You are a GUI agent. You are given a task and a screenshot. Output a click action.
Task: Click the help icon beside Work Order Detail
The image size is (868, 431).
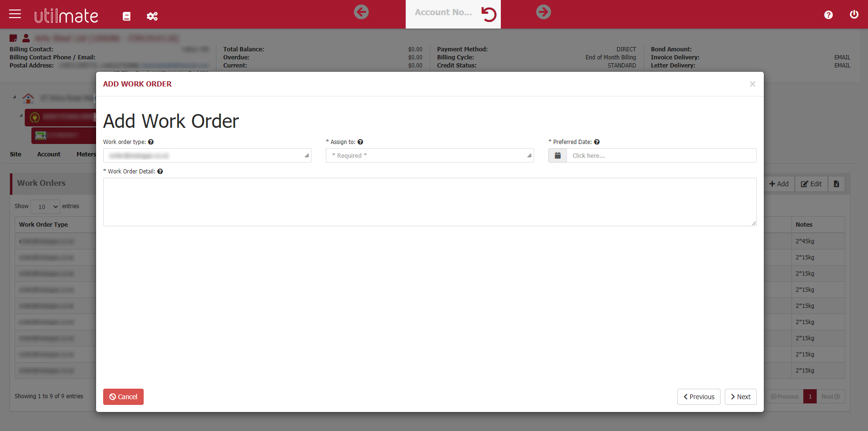(160, 171)
